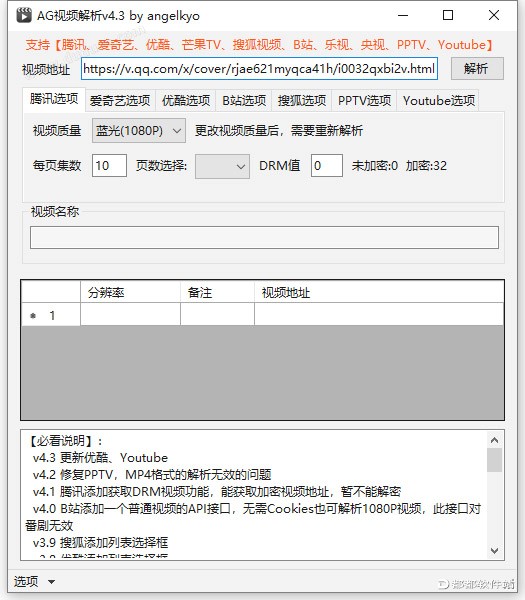Click the text 更改视频质量后，需要重新解析

(279, 131)
